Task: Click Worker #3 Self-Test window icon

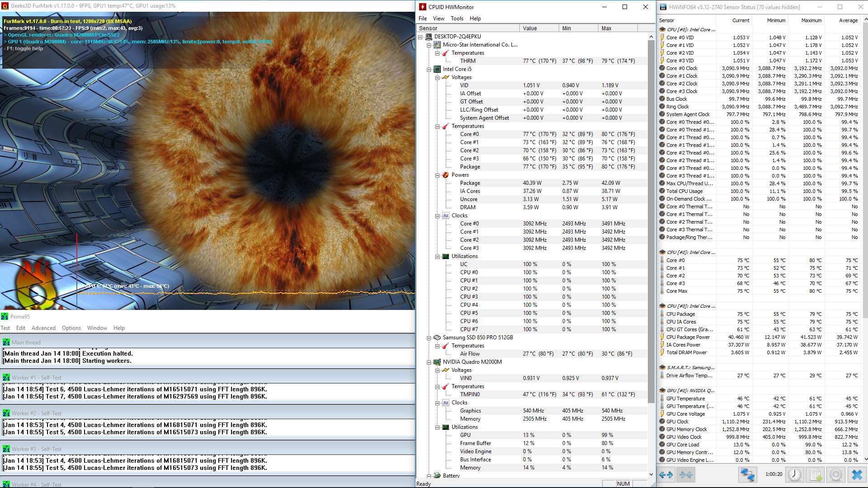Action: pyautogui.click(x=6, y=449)
